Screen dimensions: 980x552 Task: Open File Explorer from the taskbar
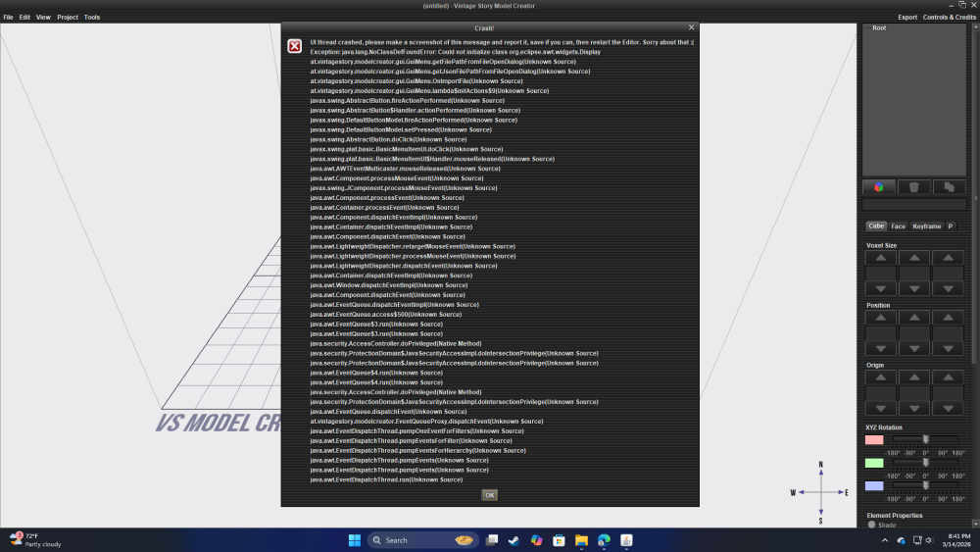(x=581, y=540)
